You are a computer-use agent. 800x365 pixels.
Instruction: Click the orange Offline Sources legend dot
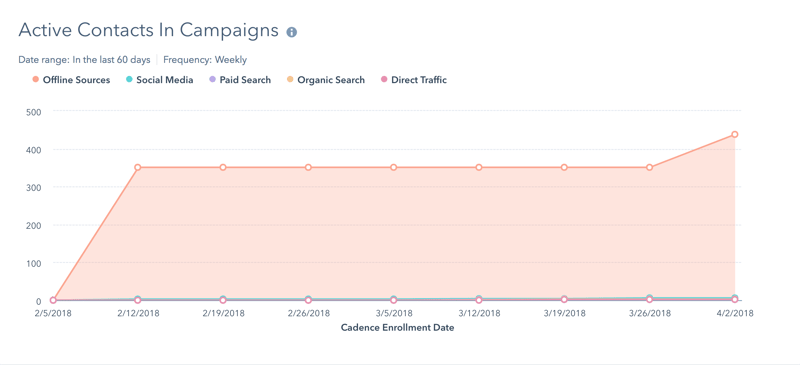[36, 80]
